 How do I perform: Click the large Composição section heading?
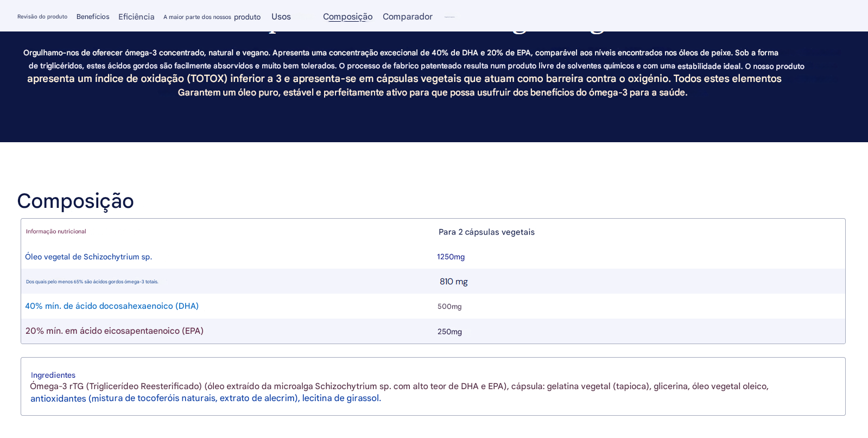(x=75, y=201)
